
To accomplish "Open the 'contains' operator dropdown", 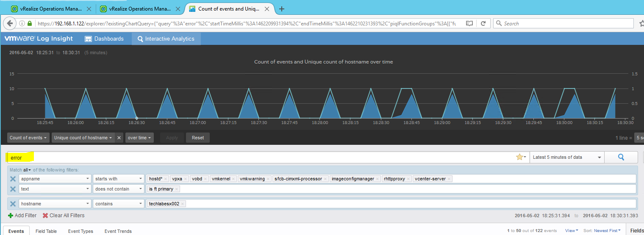I will [119, 204].
